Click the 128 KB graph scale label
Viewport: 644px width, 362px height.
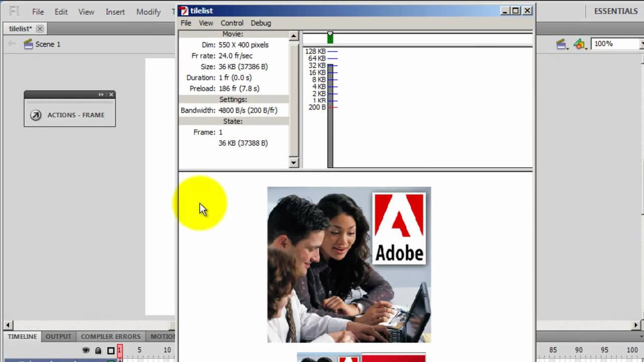click(x=315, y=51)
